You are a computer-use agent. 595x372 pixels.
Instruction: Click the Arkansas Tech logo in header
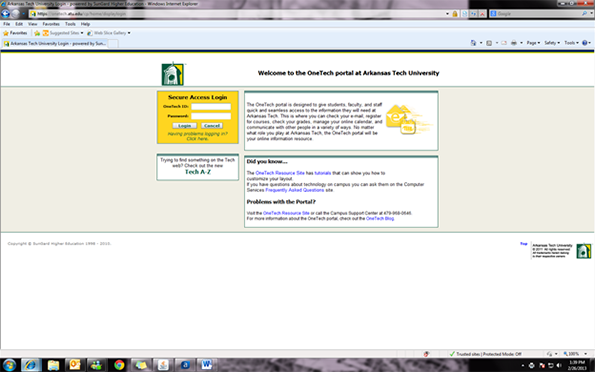pyautogui.click(x=173, y=74)
